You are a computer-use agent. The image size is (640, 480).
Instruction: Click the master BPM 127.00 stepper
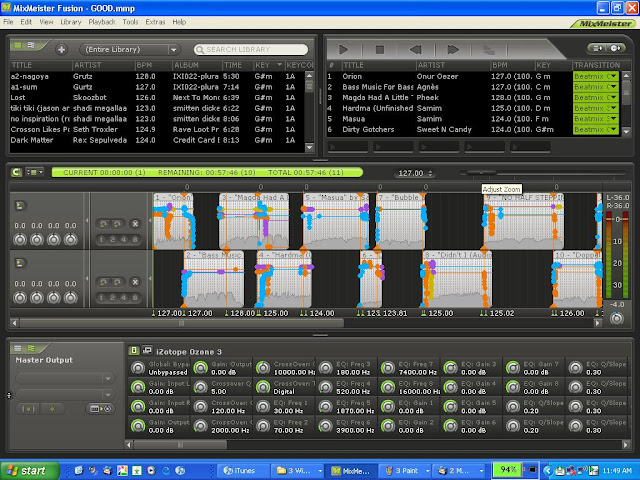[430, 173]
